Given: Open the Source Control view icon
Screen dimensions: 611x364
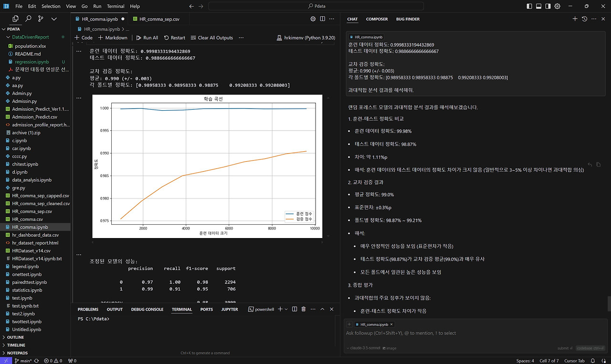Looking at the screenshot, I should (x=41, y=19).
